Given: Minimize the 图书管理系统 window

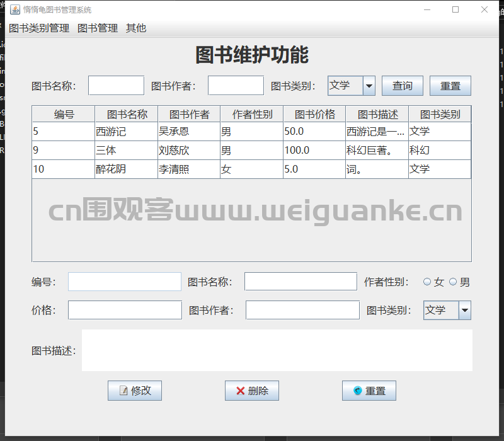Looking at the screenshot, I should [427, 9].
